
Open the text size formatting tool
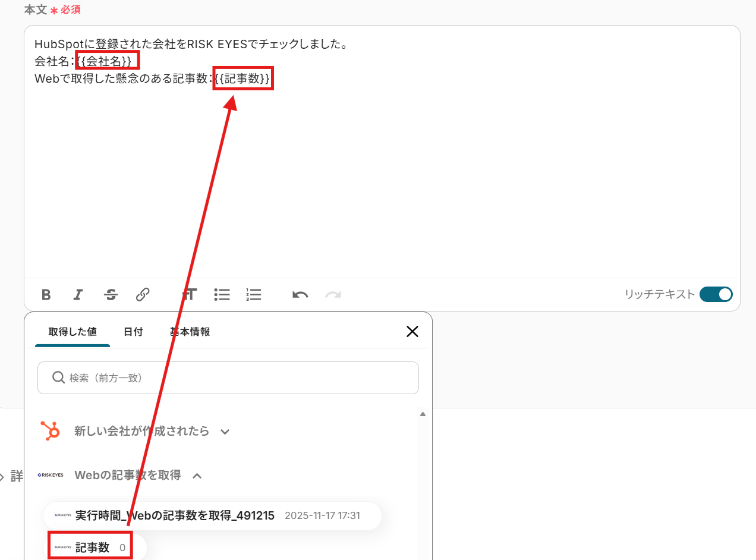[x=189, y=294]
